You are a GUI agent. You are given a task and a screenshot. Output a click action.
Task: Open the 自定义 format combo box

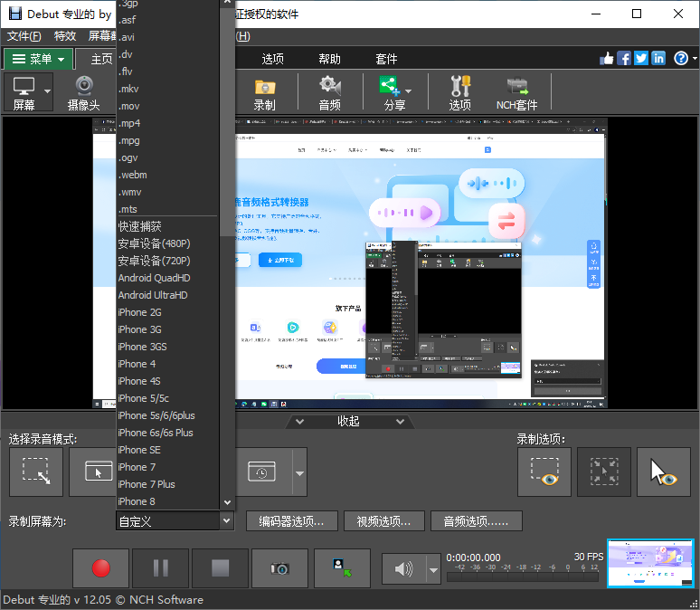point(175,521)
